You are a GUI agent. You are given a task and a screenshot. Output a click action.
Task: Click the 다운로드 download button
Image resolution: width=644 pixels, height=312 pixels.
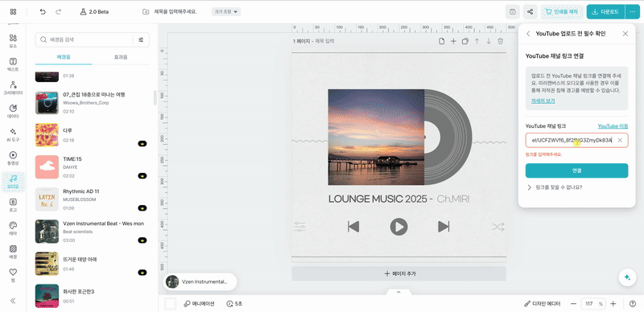606,12
